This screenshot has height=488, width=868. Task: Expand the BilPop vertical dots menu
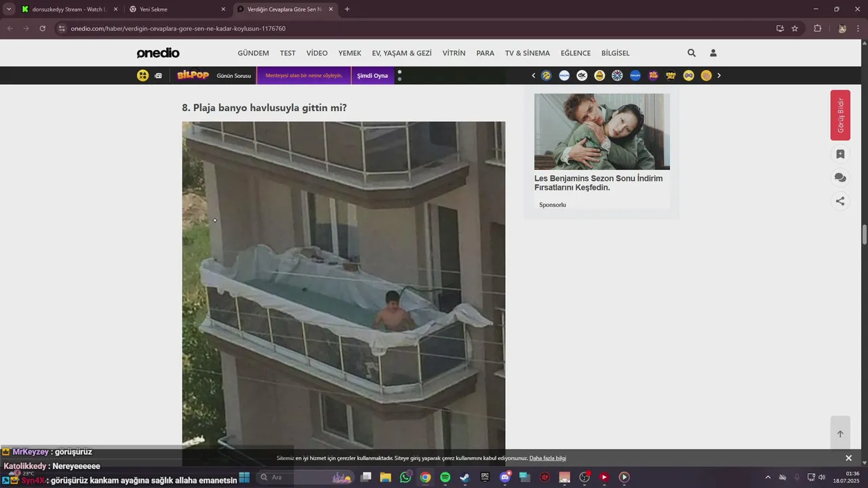(399, 75)
